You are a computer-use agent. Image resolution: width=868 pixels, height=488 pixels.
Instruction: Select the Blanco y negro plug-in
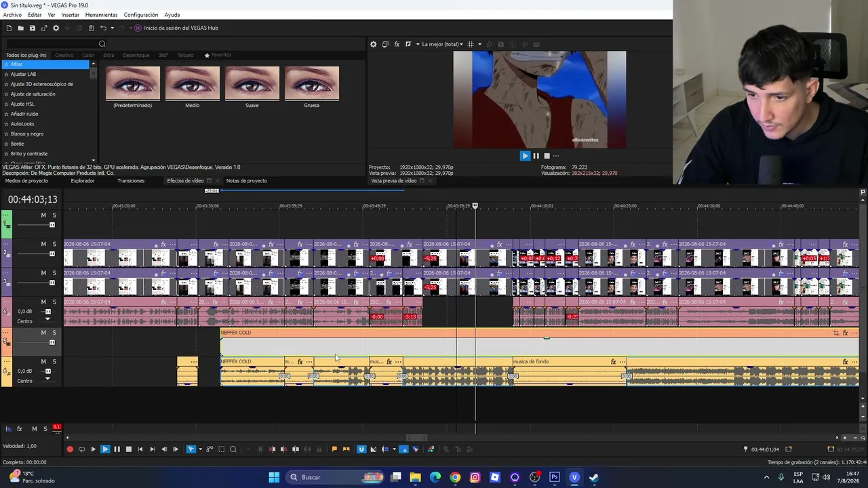27,134
